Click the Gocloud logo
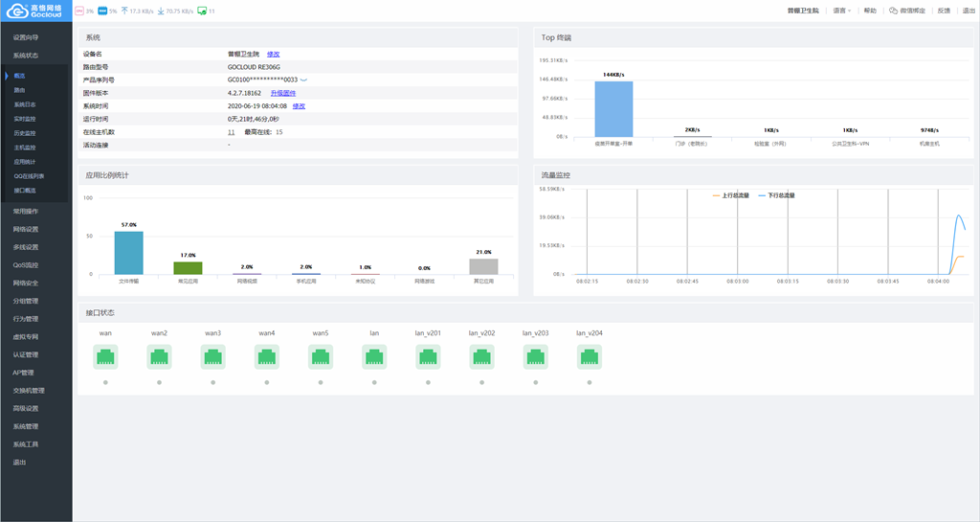Viewport: 980px width, 522px height. coord(35,11)
